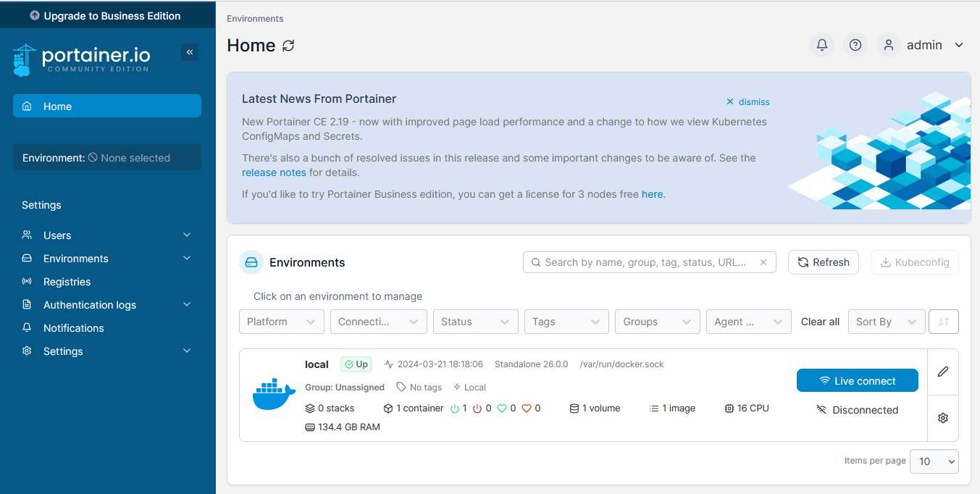Click the upgrade arrow icon in top banner

(x=35, y=16)
